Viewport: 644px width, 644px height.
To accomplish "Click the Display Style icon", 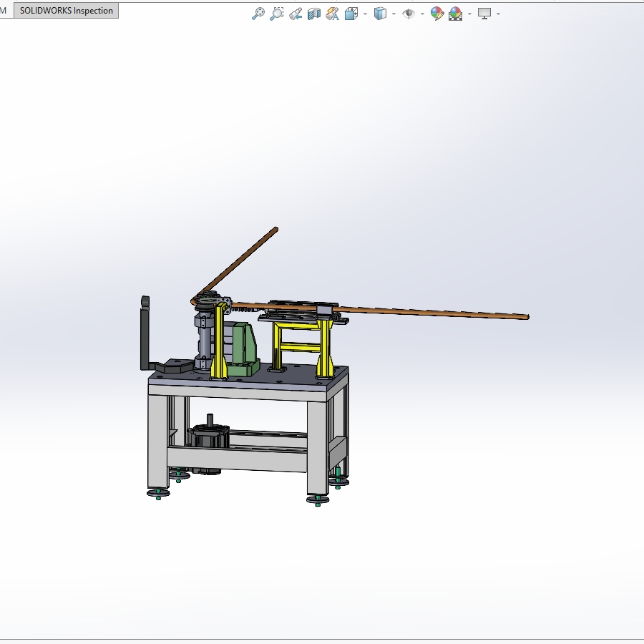I will point(381,14).
